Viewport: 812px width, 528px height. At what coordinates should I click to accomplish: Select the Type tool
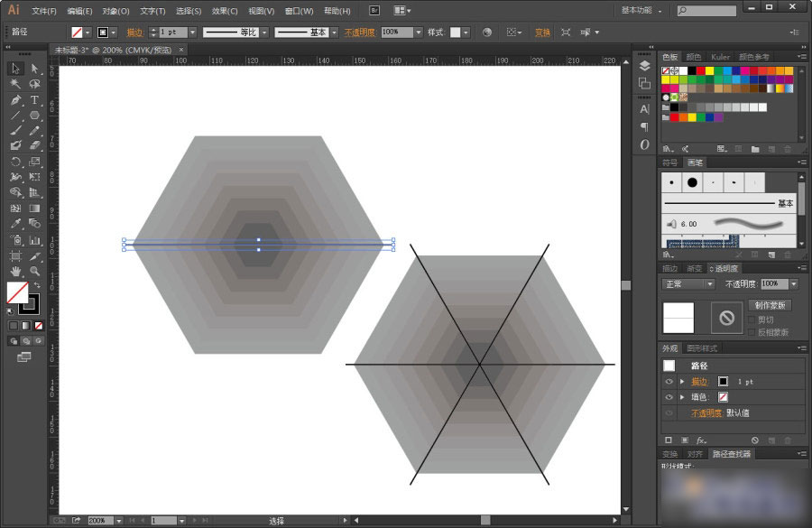point(34,99)
